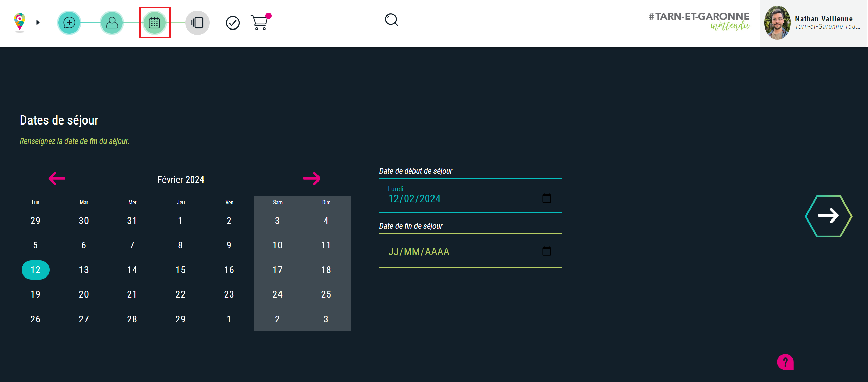
Task: Select the calendar dates step icon
Action: 155,23
